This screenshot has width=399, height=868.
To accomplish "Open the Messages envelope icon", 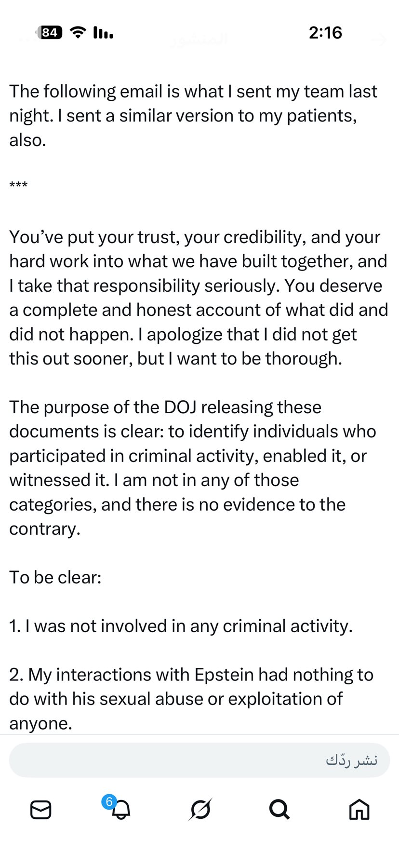I will (40, 810).
